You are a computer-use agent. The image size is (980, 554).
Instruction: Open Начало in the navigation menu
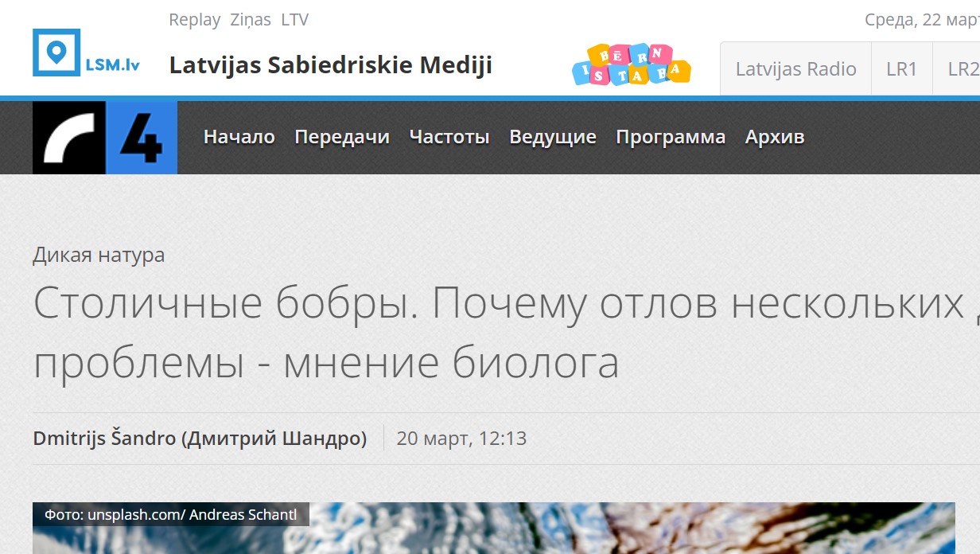coord(239,137)
